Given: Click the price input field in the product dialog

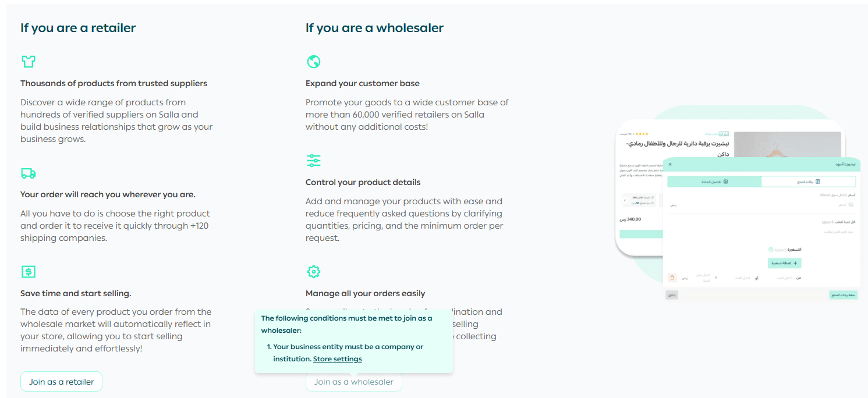Looking at the screenshot, I should click(x=757, y=205).
